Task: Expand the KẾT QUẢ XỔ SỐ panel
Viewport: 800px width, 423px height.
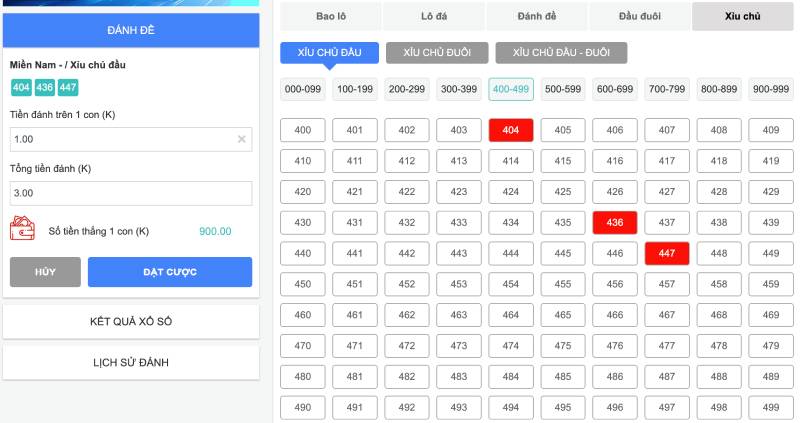Action: click(x=131, y=322)
